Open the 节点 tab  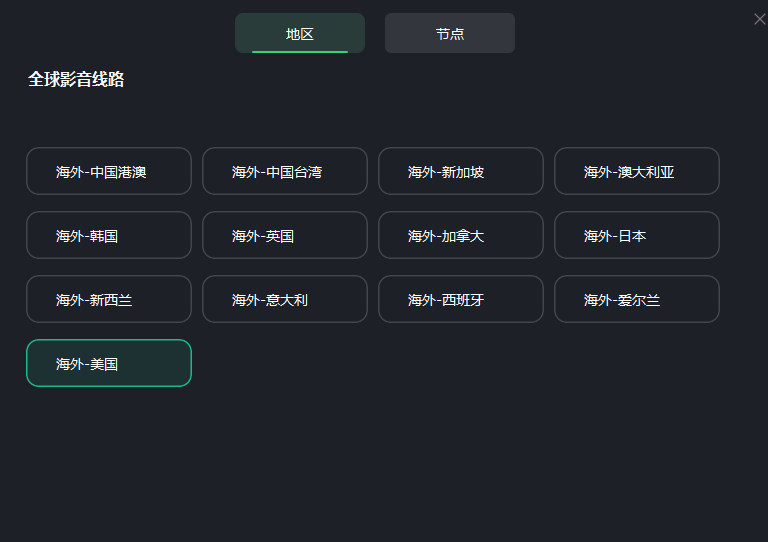coord(450,33)
